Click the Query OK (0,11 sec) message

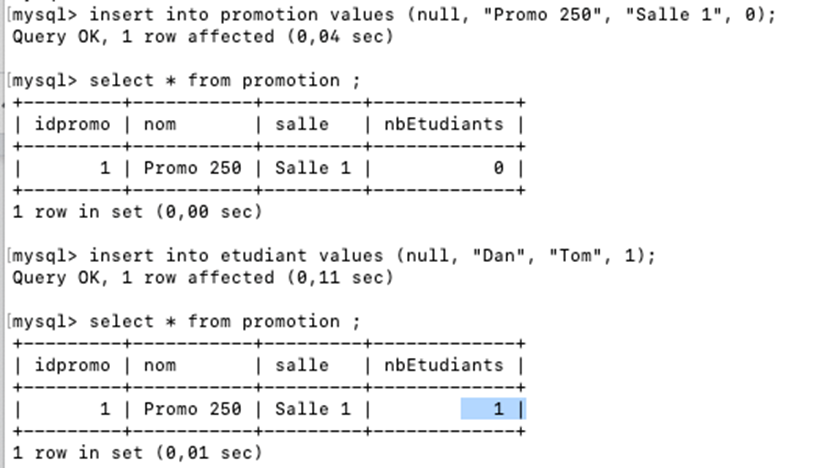pyautogui.click(x=202, y=278)
